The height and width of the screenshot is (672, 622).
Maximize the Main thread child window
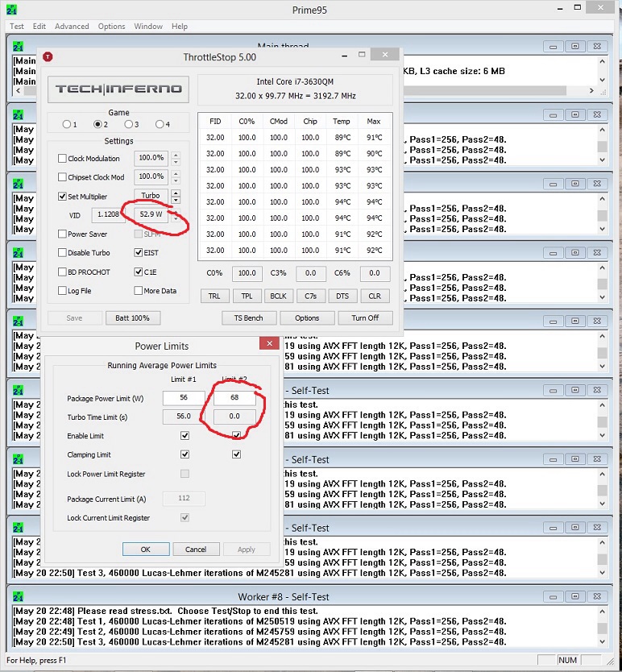(574, 46)
